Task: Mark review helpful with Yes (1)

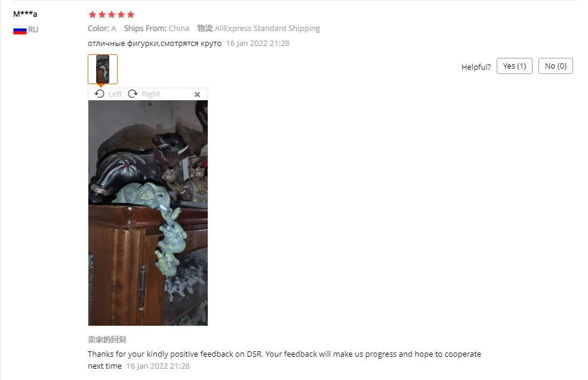Action: click(515, 66)
